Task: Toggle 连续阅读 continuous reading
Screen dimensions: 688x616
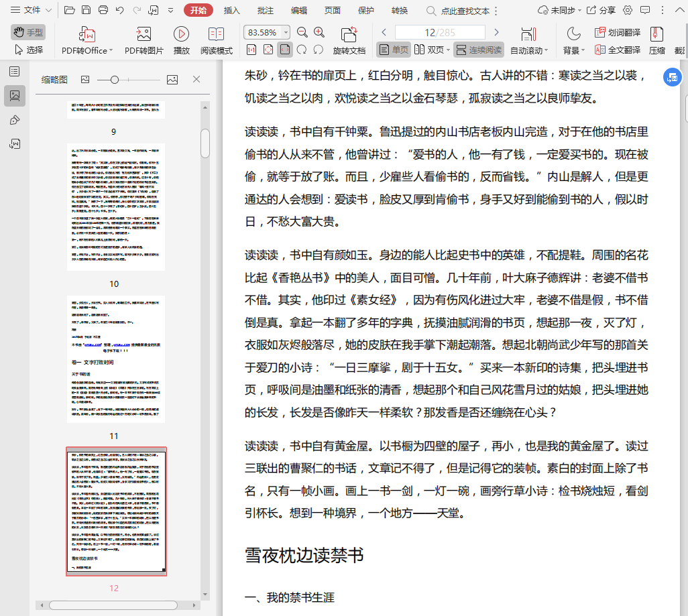Action: pyautogui.click(x=479, y=50)
